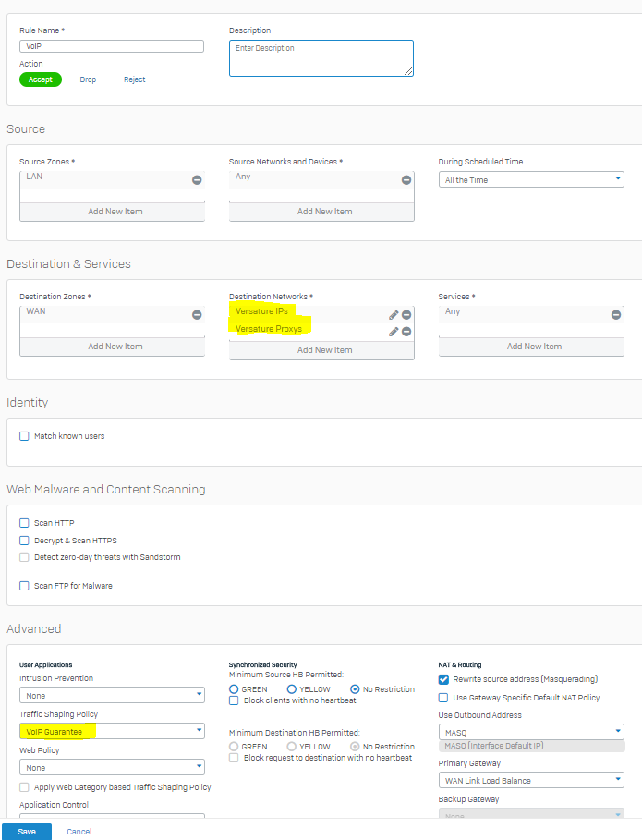This screenshot has width=642, height=840.
Task: Remove Versature Proxys from Destination Networks
Action: (406, 332)
